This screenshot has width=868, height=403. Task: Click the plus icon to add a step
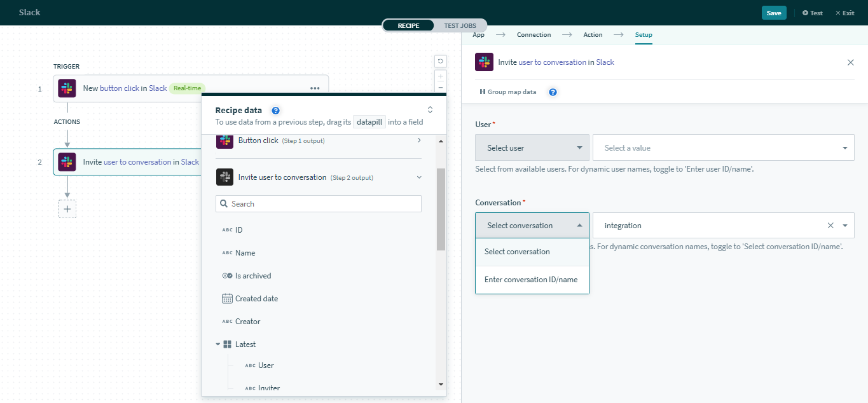pos(67,208)
